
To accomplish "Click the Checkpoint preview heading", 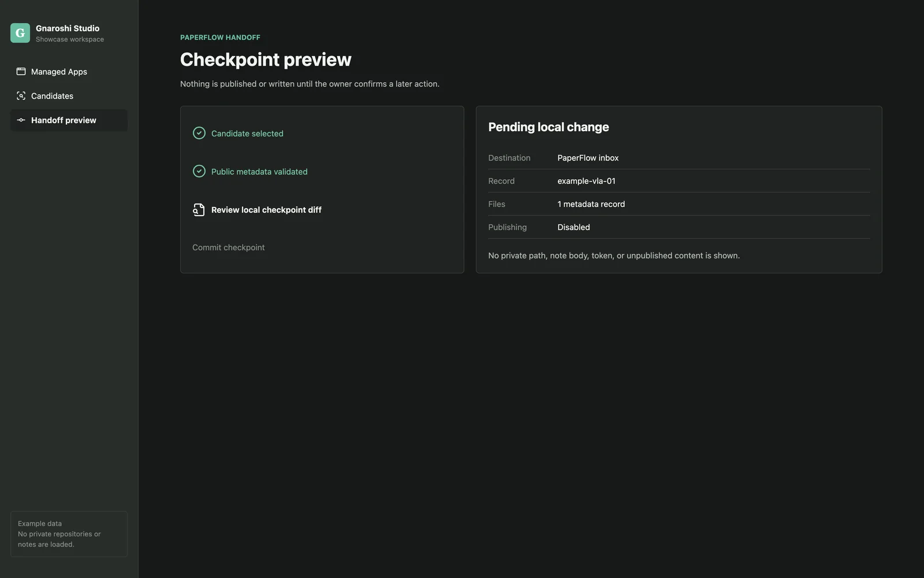I will tap(266, 60).
